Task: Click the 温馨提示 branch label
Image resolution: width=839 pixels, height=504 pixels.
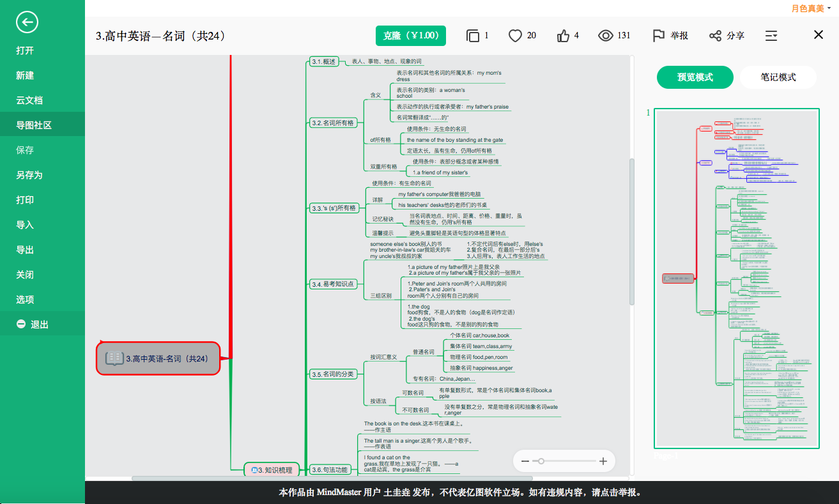Action: (383, 233)
